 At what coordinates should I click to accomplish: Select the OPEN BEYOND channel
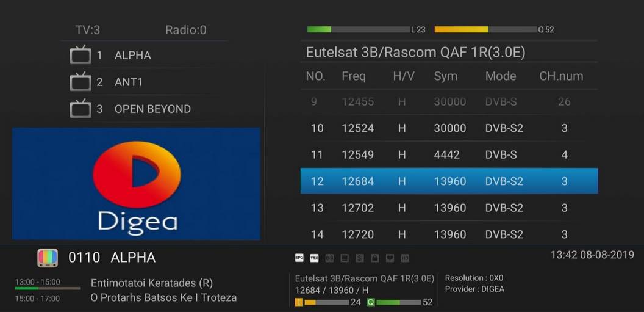coord(152,109)
